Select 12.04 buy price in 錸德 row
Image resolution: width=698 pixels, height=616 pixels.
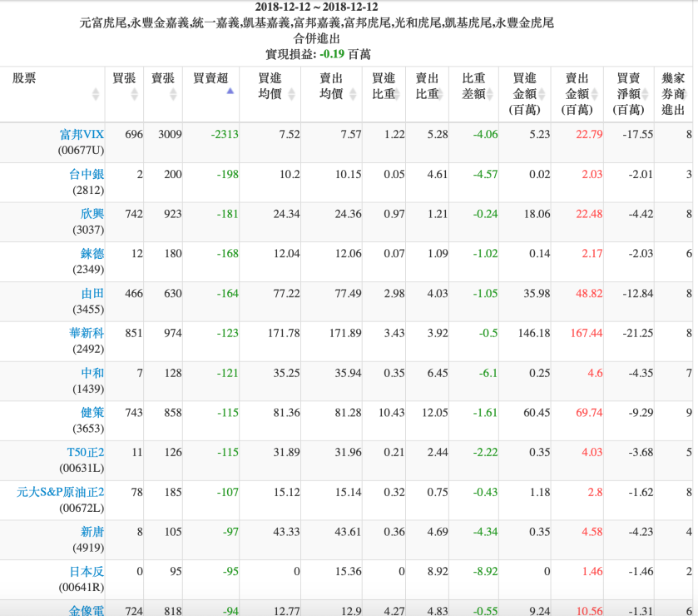[287, 253]
